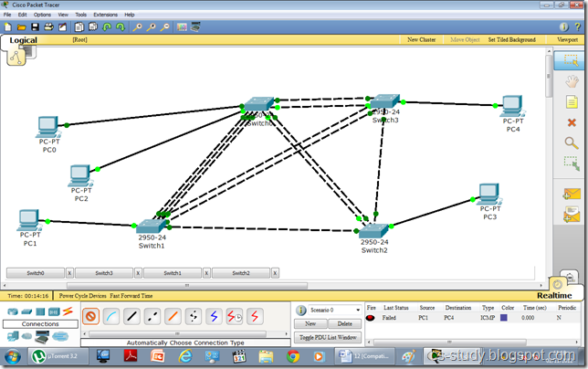Open the File menu

[7, 15]
